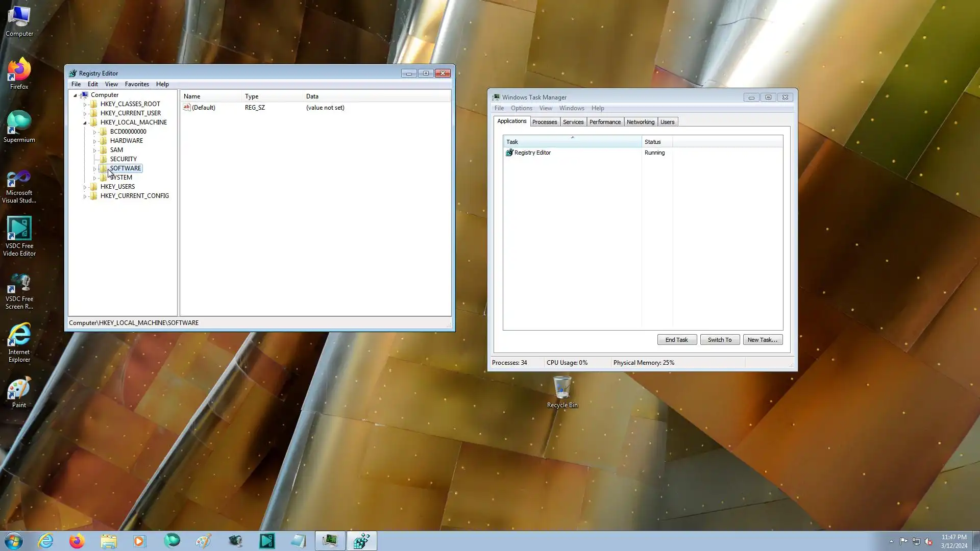
Task: Click the volume muted tray icon
Action: click(928, 541)
